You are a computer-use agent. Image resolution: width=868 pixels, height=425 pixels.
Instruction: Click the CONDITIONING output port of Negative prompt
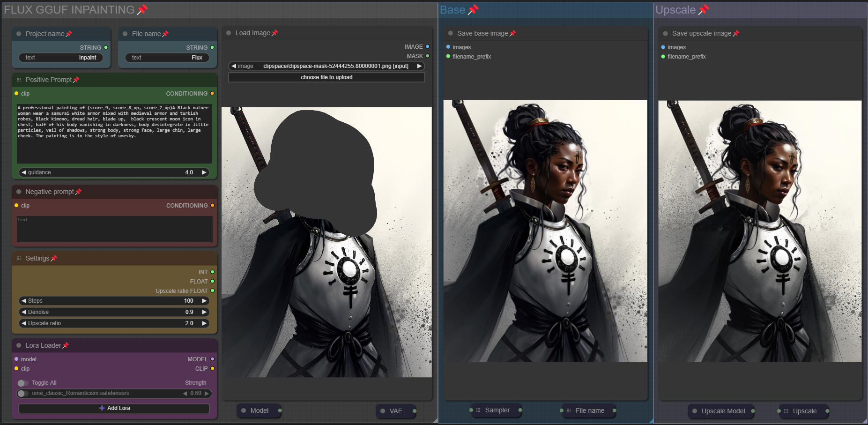pos(212,206)
